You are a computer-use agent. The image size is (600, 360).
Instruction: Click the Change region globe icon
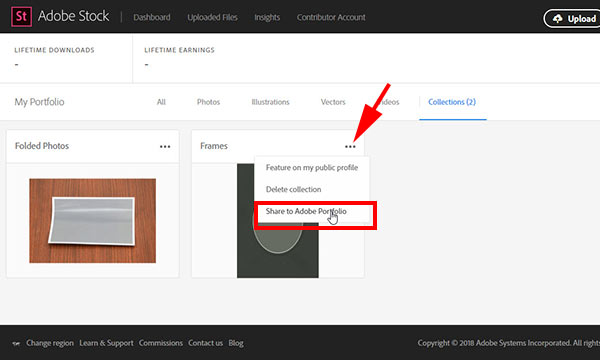click(16, 343)
